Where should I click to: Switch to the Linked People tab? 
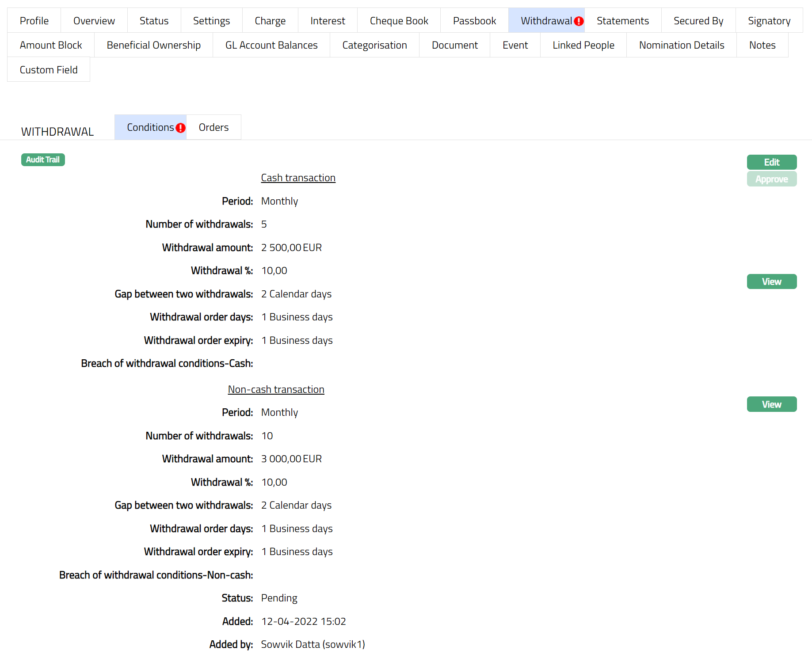[x=583, y=45]
